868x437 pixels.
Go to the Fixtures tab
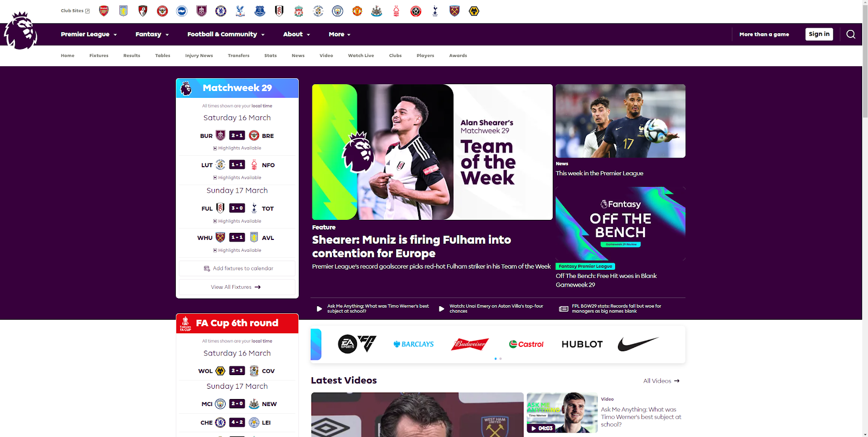point(99,55)
